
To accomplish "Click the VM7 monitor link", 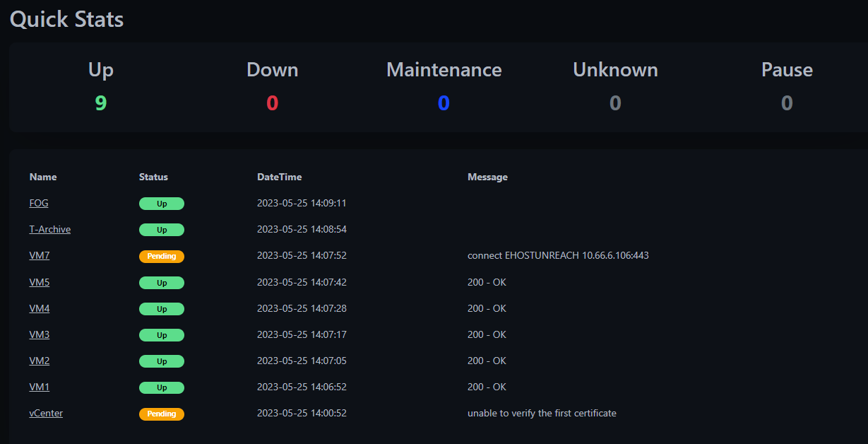I will point(40,256).
